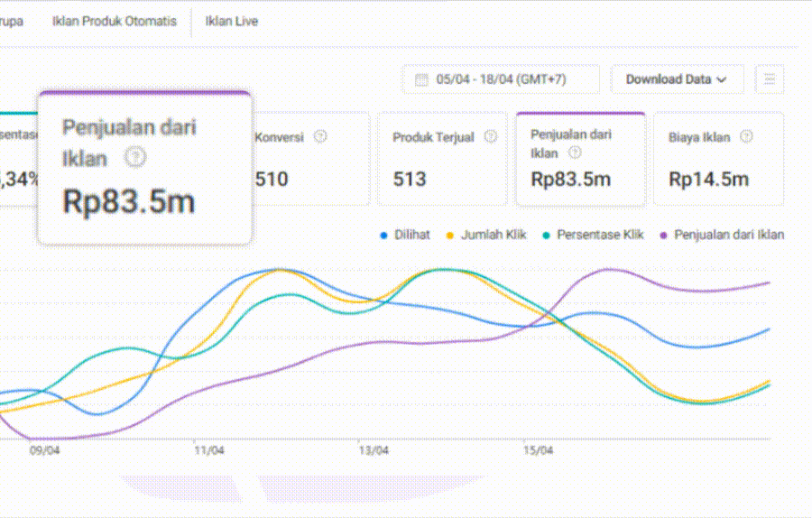
Task: Select the Produk Terjual metric card
Action: coord(442,159)
